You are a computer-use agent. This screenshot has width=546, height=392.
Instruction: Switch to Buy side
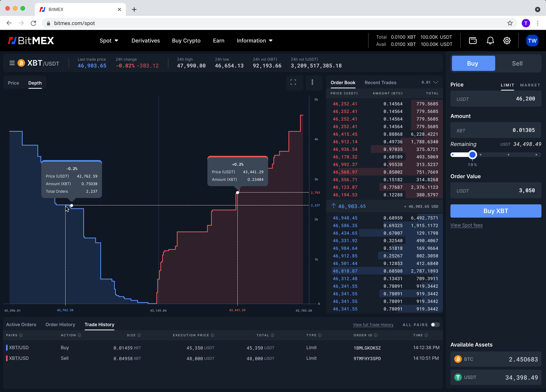473,63
